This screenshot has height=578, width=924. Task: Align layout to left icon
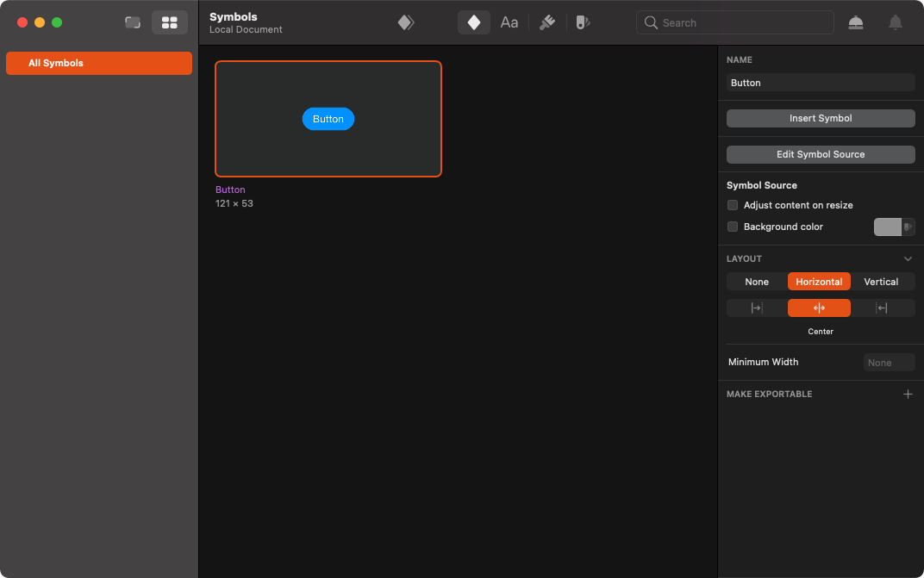757,308
